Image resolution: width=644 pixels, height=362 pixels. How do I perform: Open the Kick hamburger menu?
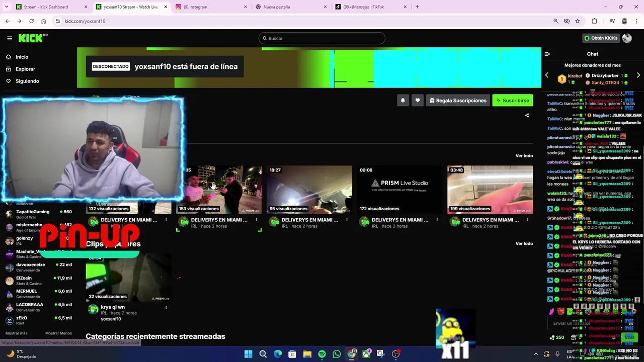pos(10,38)
